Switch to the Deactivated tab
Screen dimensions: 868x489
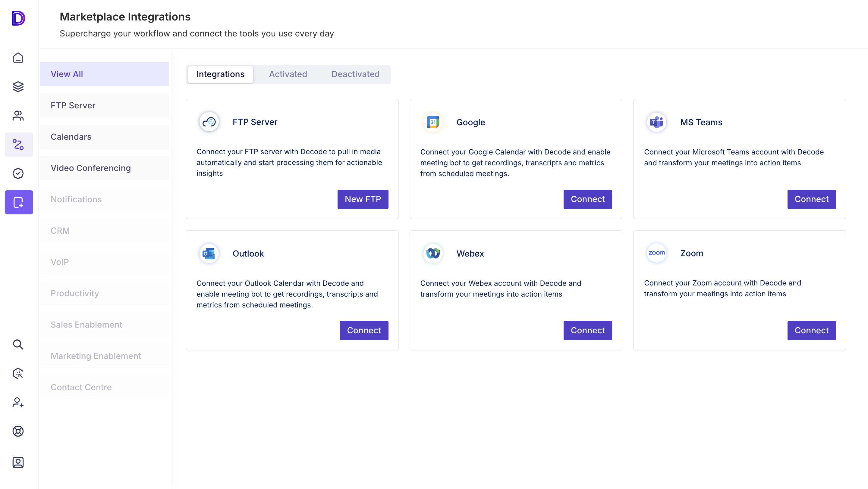click(356, 74)
